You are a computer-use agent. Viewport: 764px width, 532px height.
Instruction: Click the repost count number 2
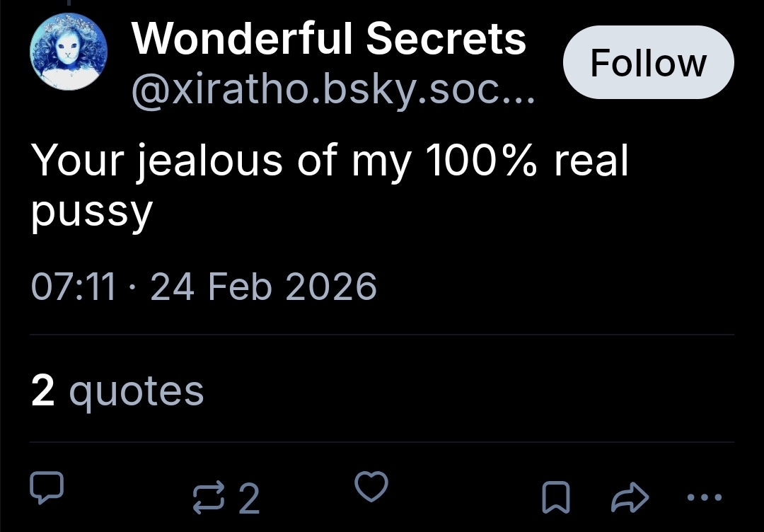click(x=249, y=498)
